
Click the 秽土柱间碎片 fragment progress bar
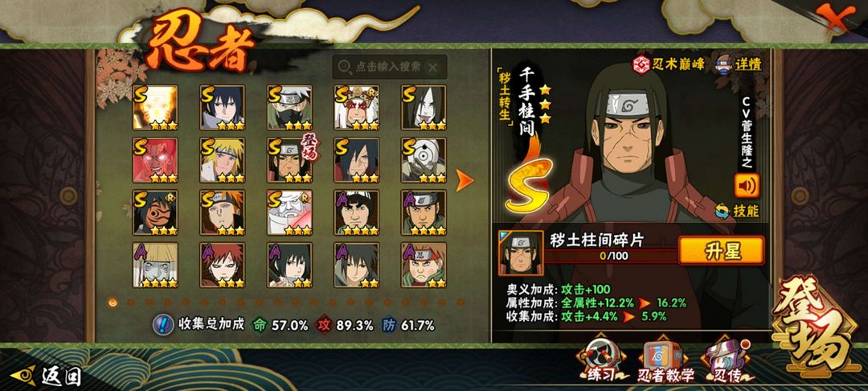tap(612, 256)
